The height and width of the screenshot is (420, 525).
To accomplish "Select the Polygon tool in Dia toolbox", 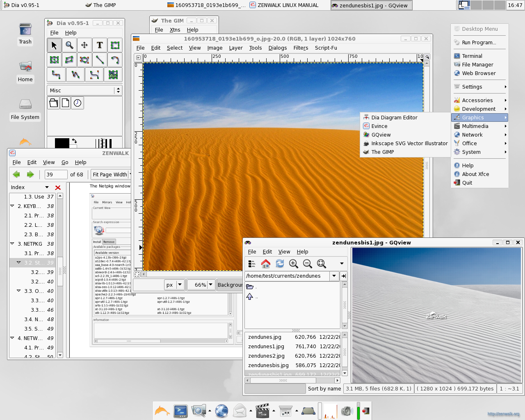I will coord(69,60).
